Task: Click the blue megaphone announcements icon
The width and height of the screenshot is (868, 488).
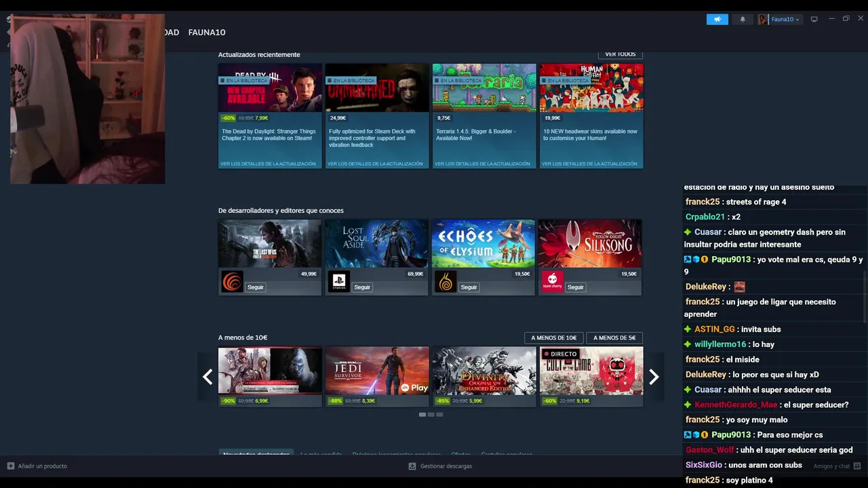Action: (x=717, y=20)
